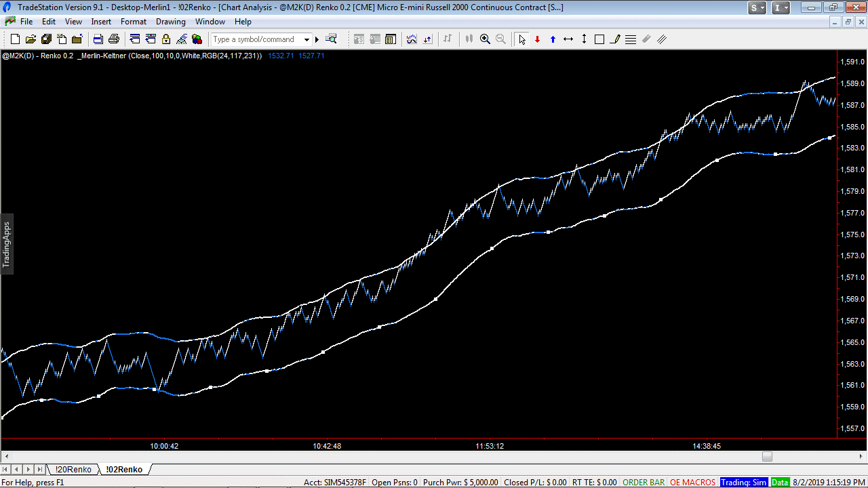Click the RT TE: $ 0.00 status text

[x=595, y=483]
